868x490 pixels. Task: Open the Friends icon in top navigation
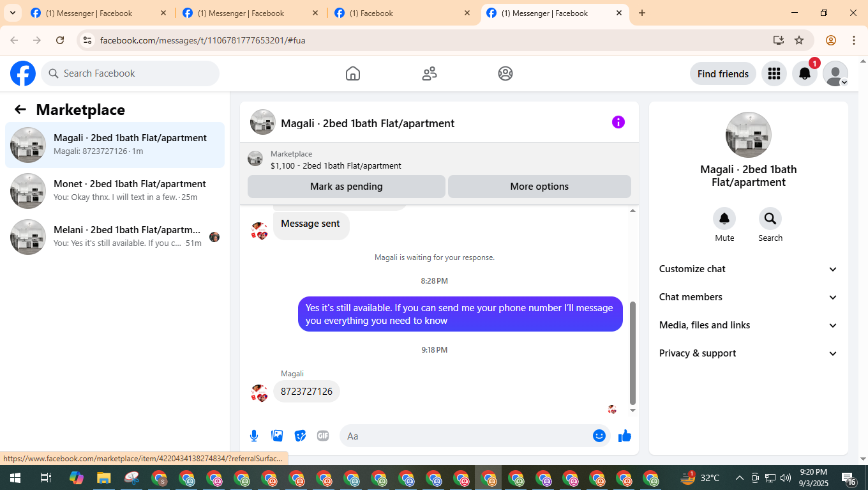430,73
